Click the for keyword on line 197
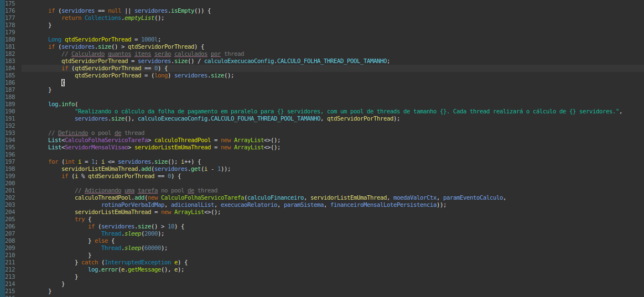Screen dimensions: 644x297 point(53,161)
